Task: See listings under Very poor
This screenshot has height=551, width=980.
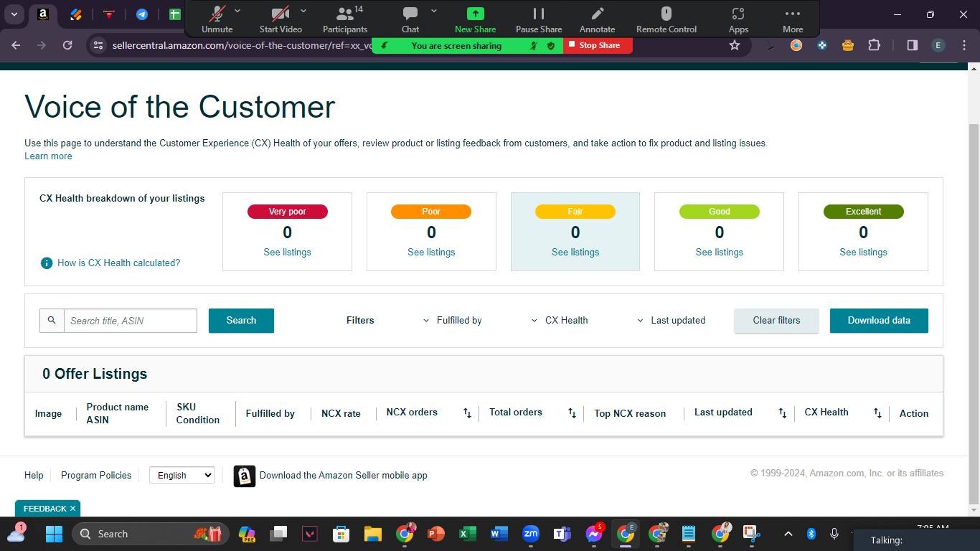Action: coord(287,253)
